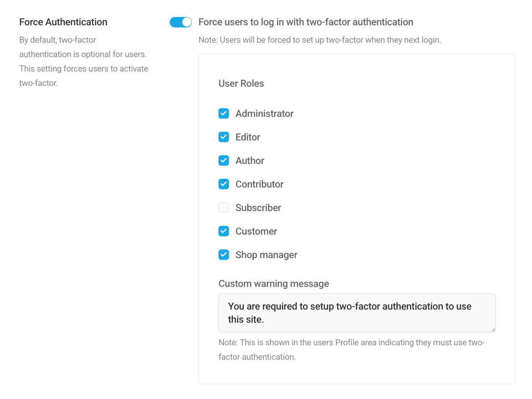Disable forced two-factor for Shop manager

224,255
